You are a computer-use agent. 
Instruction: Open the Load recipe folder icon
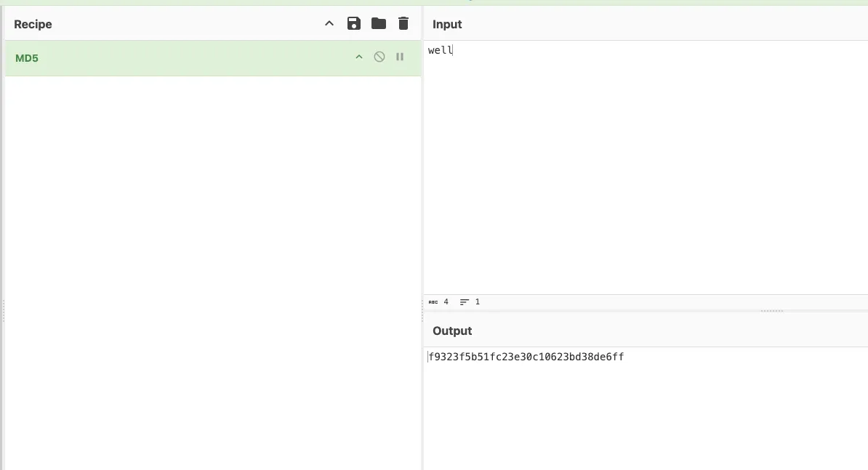pyautogui.click(x=379, y=24)
